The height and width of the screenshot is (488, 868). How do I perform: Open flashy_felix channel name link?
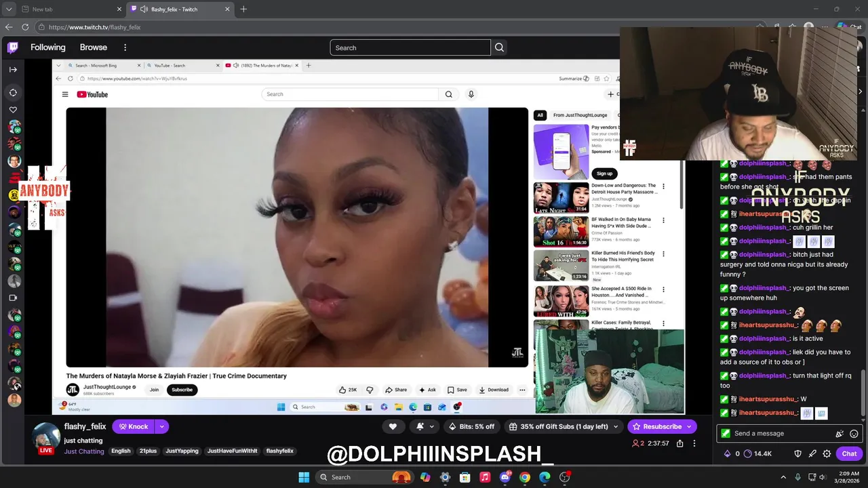85,426
